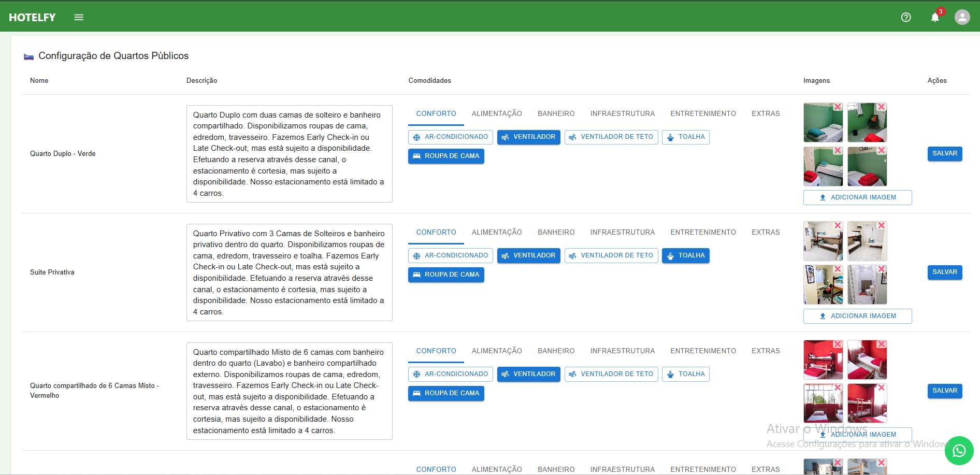980x475 pixels.
Task: Open notifications bell with 3 alerts
Action: point(935,17)
